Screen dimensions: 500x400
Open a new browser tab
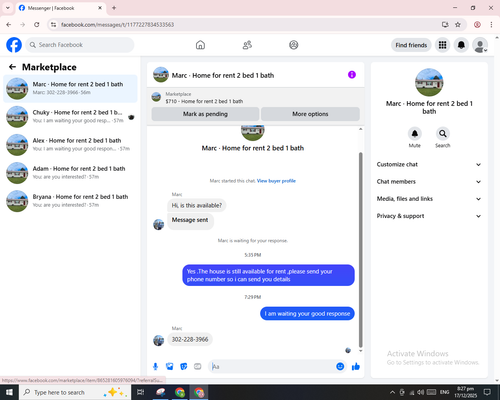click(x=114, y=8)
